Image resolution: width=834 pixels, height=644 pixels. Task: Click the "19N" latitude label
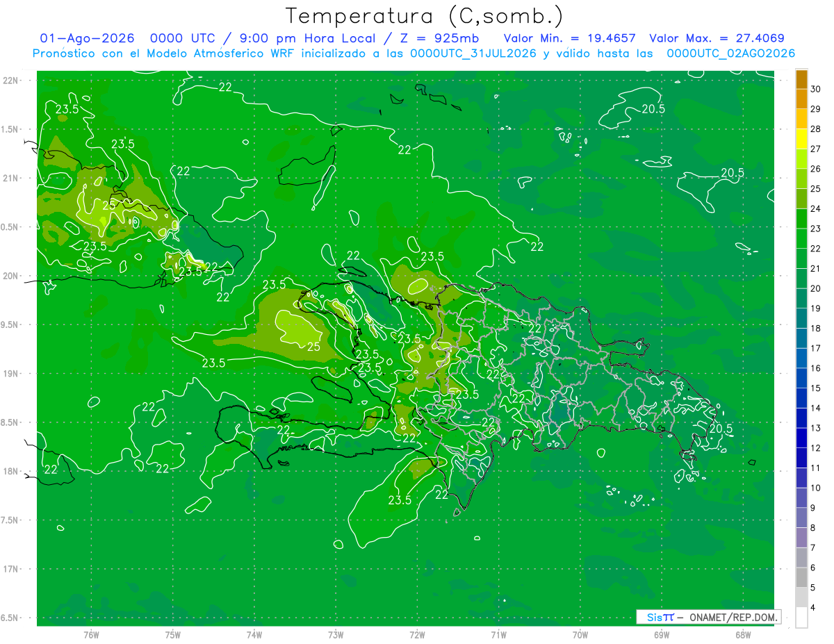10,373
